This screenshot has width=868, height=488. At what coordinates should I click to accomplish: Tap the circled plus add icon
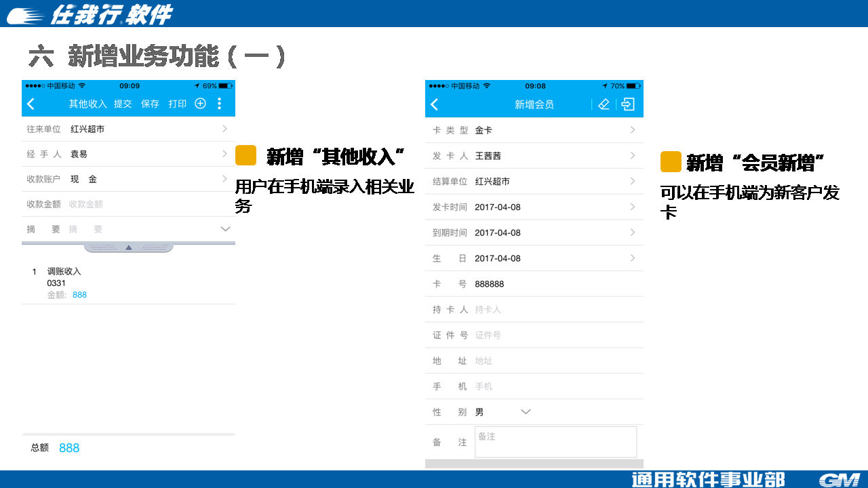[200, 104]
